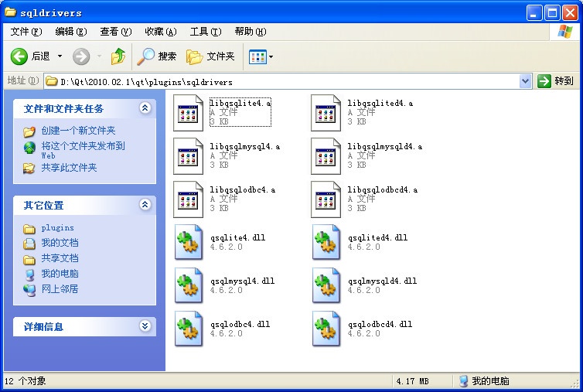This screenshot has height=392, width=583.
Task: Collapse the 文件和文件夹任务 panel
Action: pyautogui.click(x=145, y=107)
